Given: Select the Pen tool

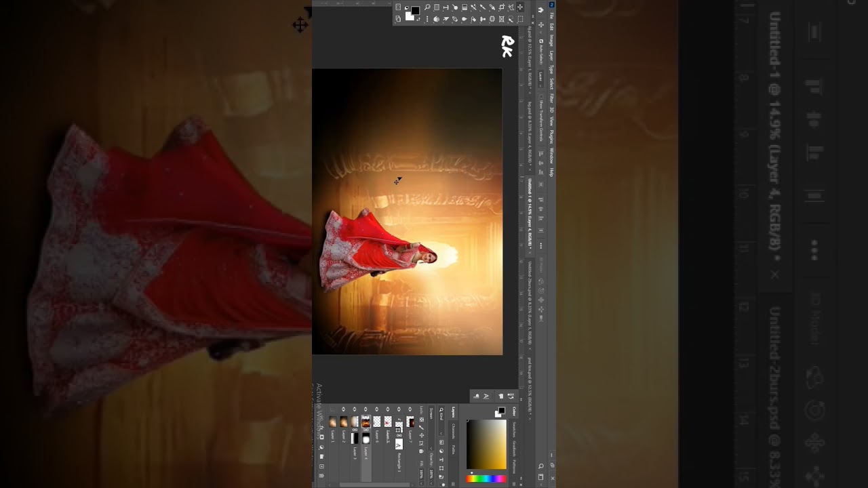Looking at the screenshot, I should point(455,19).
